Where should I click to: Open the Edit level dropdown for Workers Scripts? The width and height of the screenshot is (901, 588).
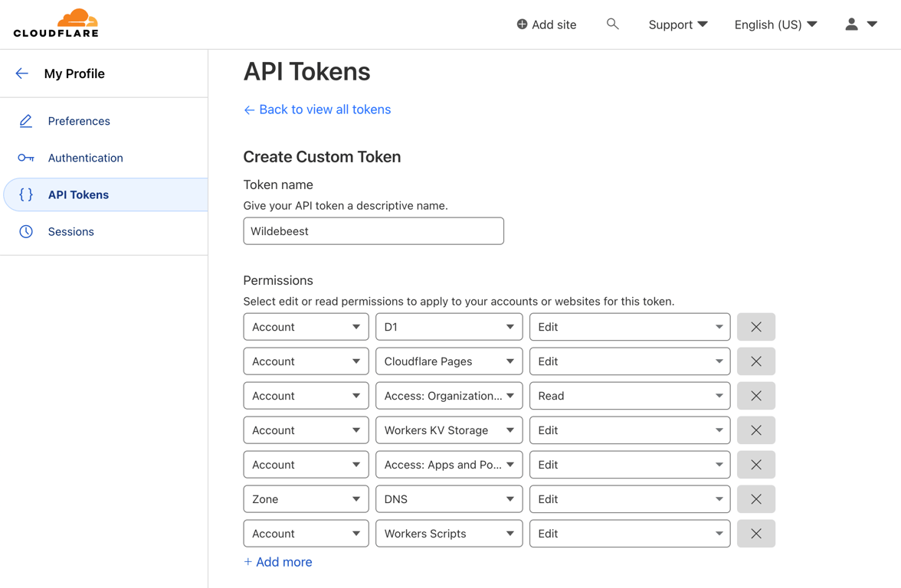(x=630, y=534)
